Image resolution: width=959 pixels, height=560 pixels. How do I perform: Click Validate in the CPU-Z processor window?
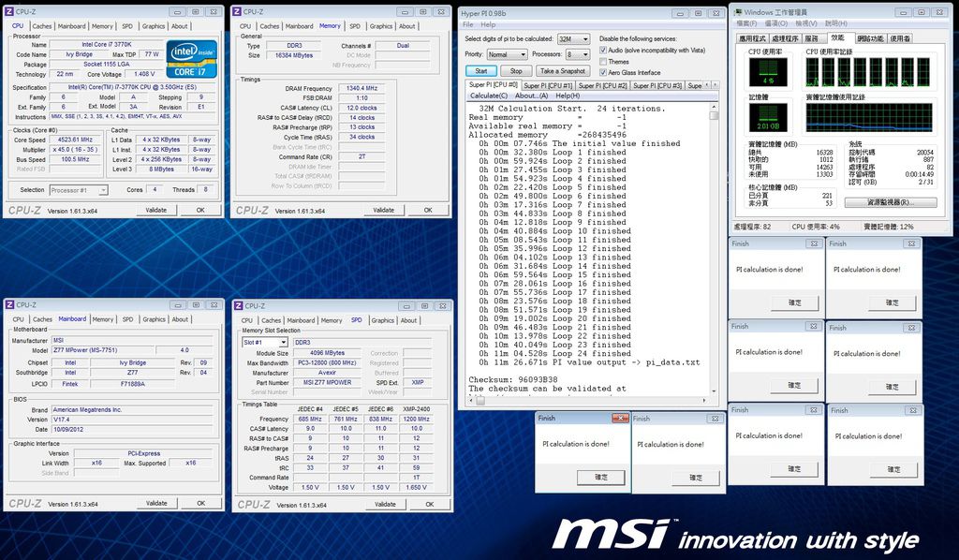tap(156, 210)
